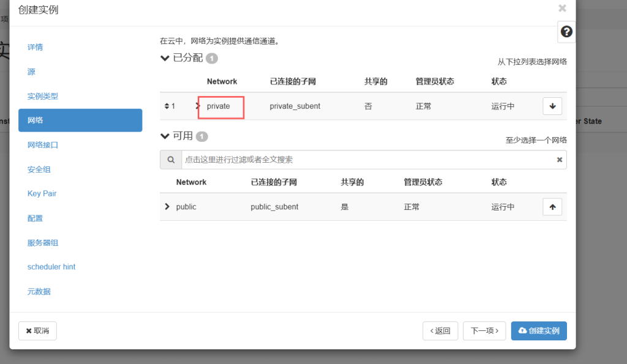Open the 详情 tab
The height and width of the screenshot is (364, 627).
pos(36,47)
